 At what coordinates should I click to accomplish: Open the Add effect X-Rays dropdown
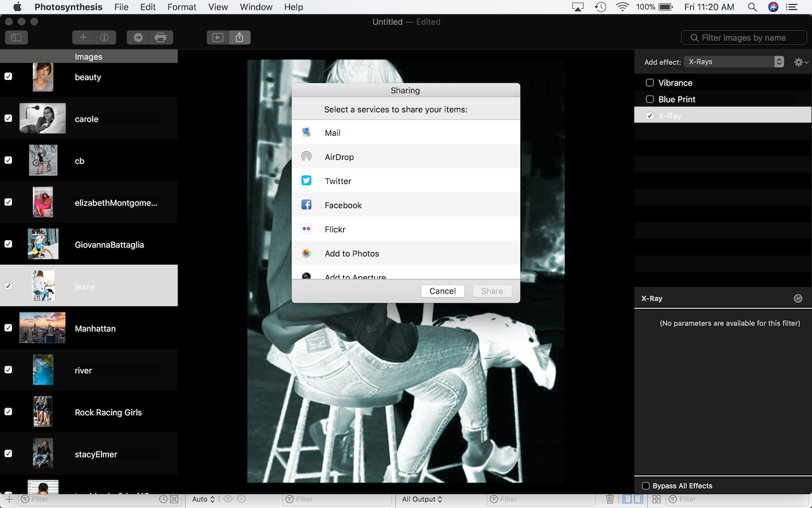click(733, 62)
